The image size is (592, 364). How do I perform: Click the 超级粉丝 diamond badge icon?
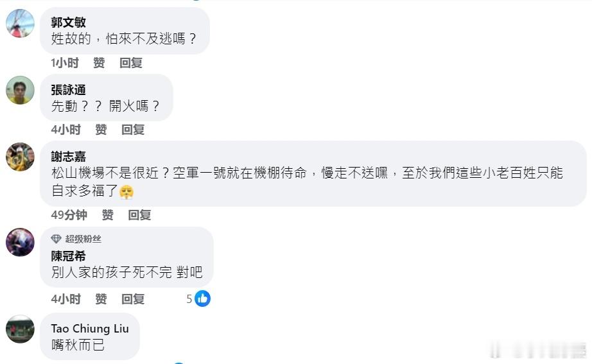56,239
